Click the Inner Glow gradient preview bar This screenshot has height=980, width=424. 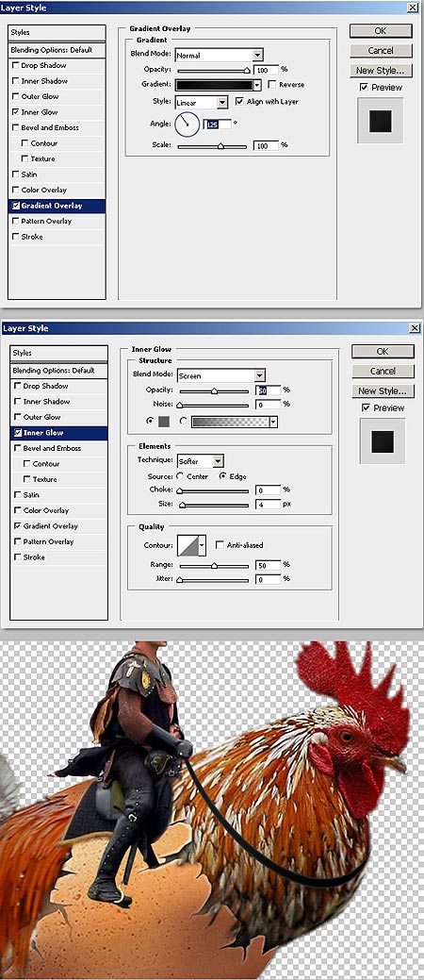tap(230, 422)
